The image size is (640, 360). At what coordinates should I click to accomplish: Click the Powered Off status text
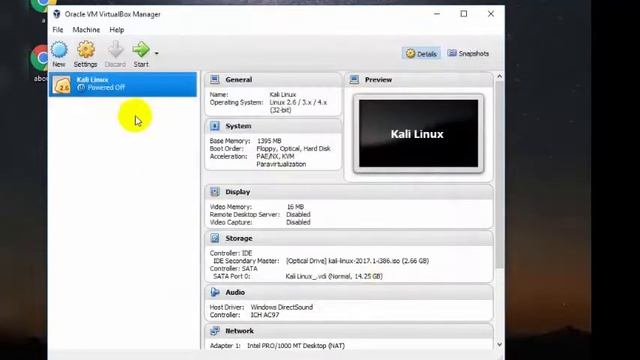click(106, 88)
